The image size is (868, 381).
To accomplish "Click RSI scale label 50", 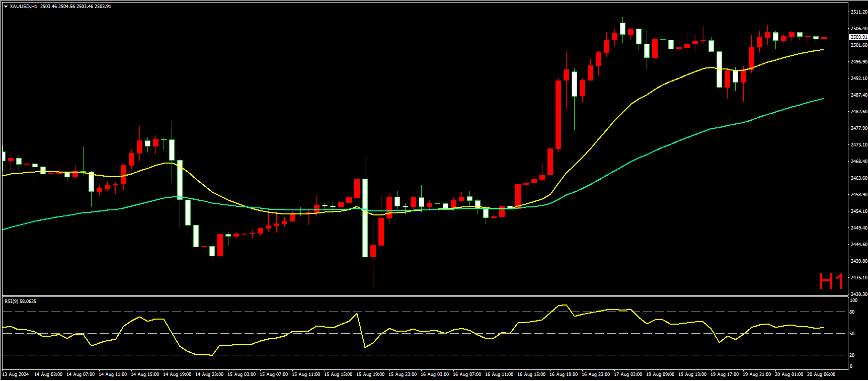I will (852, 334).
